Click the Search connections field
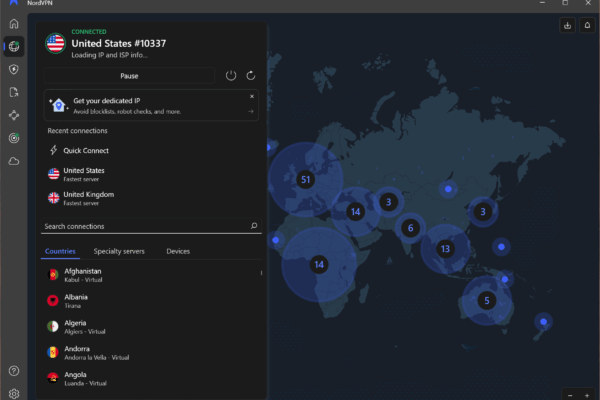600x400 pixels. coord(145,227)
